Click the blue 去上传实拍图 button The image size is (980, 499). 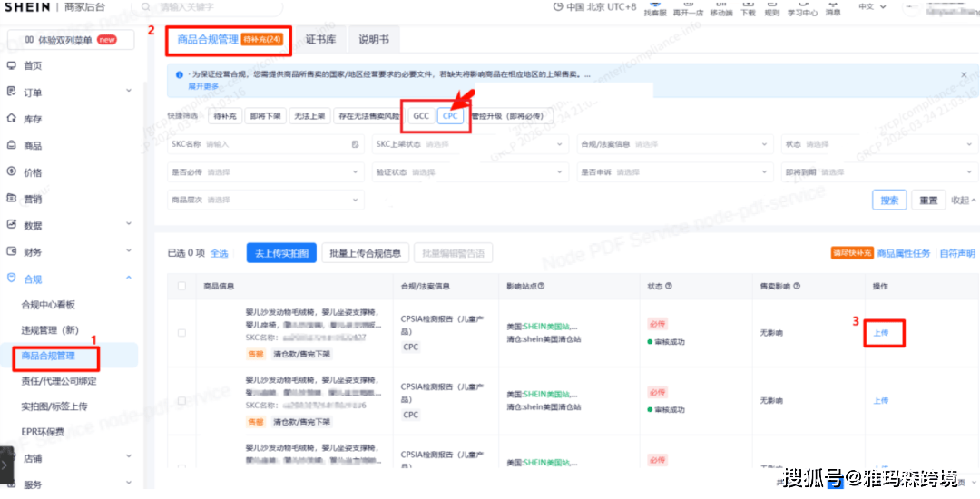[281, 253]
